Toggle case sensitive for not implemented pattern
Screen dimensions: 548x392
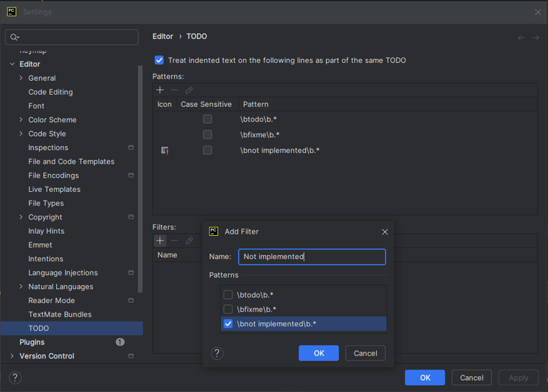pos(208,150)
